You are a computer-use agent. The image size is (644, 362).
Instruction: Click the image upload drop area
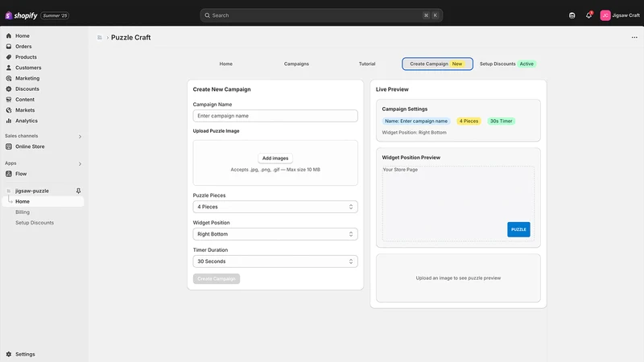coord(275,163)
